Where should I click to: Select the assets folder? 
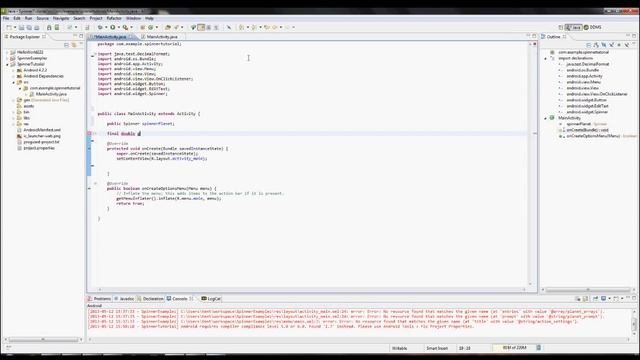click(29, 106)
